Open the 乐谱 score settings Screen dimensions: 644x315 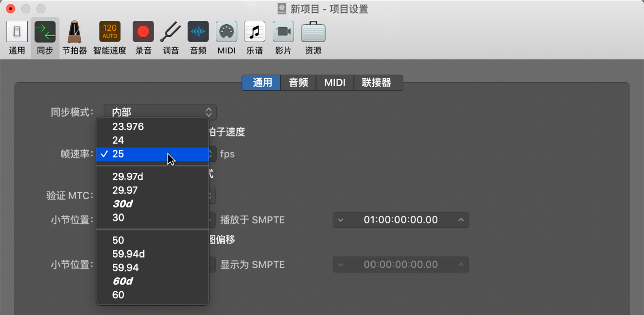[254, 38]
